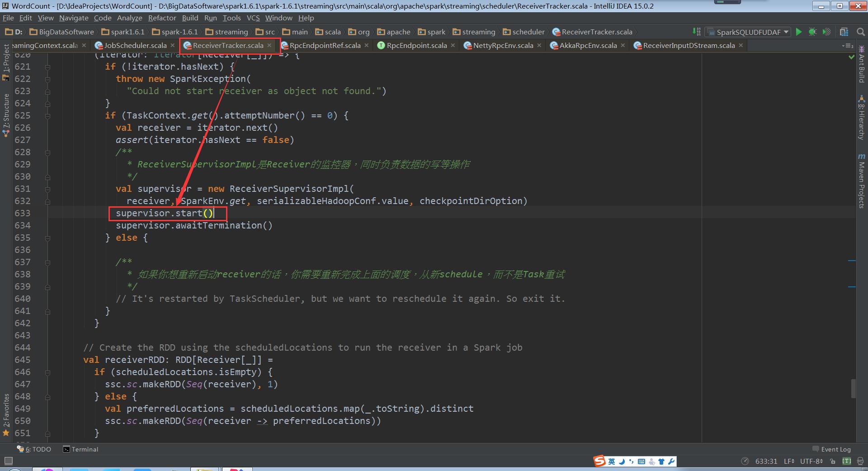Click the receiverRDD declaration on line 645

[178, 360]
